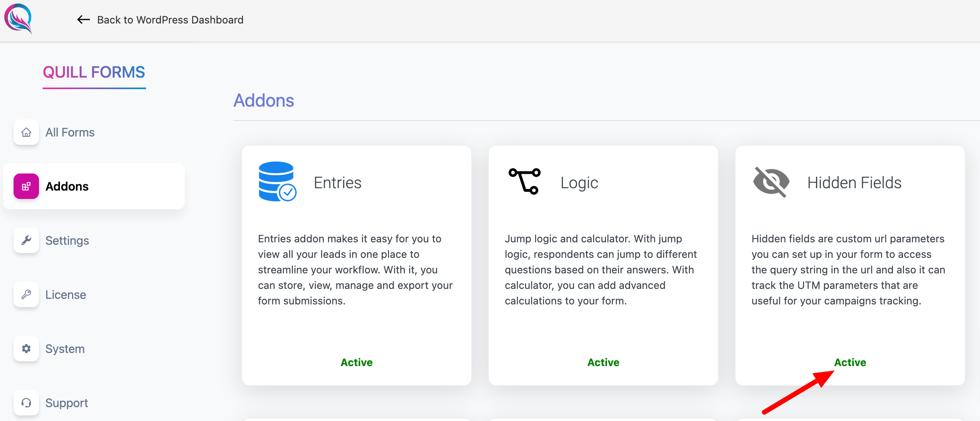
Task: Click the System gear icon
Action: pyautogui.click(x=26, y=349)
